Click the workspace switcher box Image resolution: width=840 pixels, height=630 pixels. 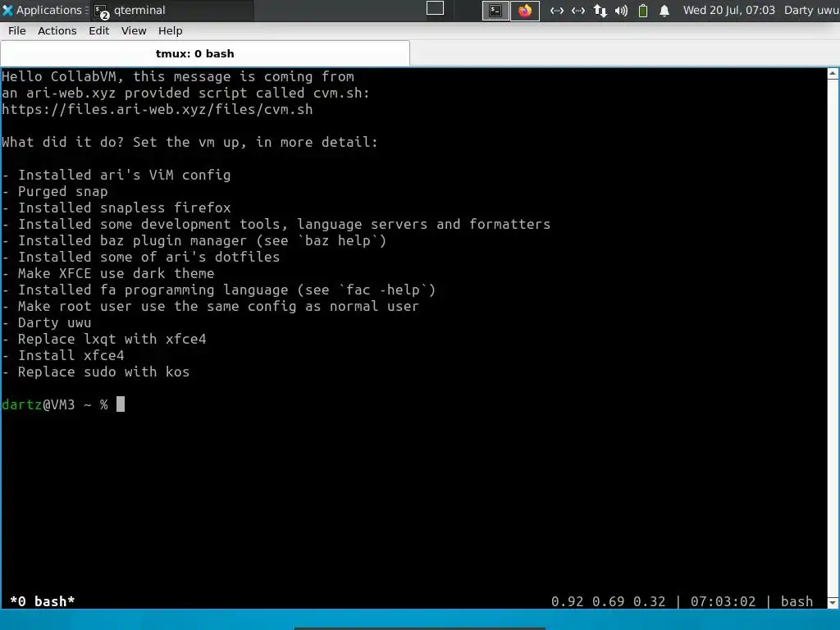[435, 8]
